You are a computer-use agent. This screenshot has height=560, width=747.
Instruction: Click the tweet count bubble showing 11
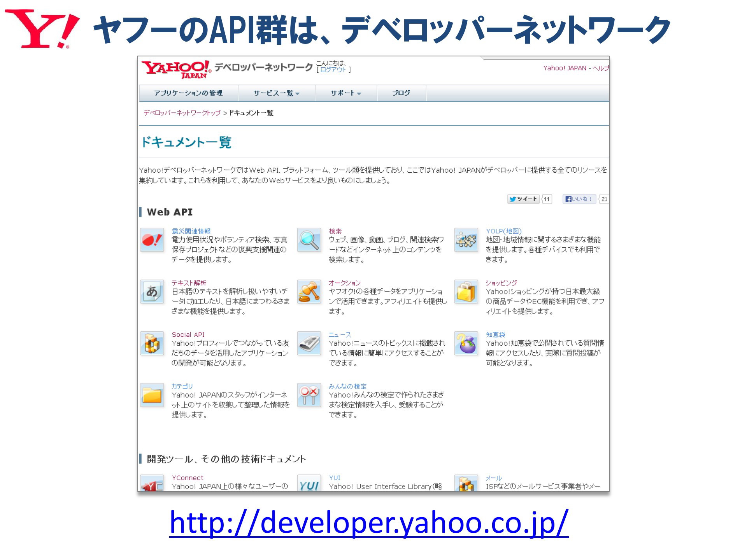[547, 199]
